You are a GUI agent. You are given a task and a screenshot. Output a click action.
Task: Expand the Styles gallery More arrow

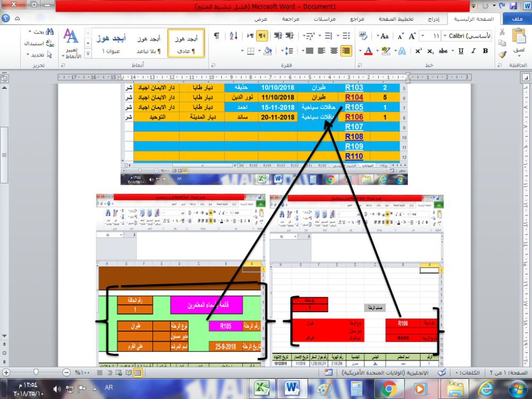[88, 54]
